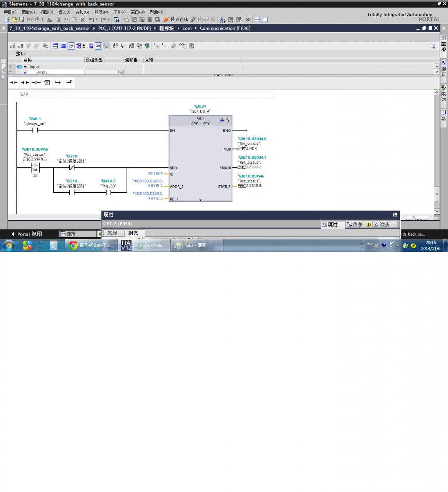Screen dimensions: 448x492
Task: Toggle network comments speech bubble icon
Action: coord(71,46)
